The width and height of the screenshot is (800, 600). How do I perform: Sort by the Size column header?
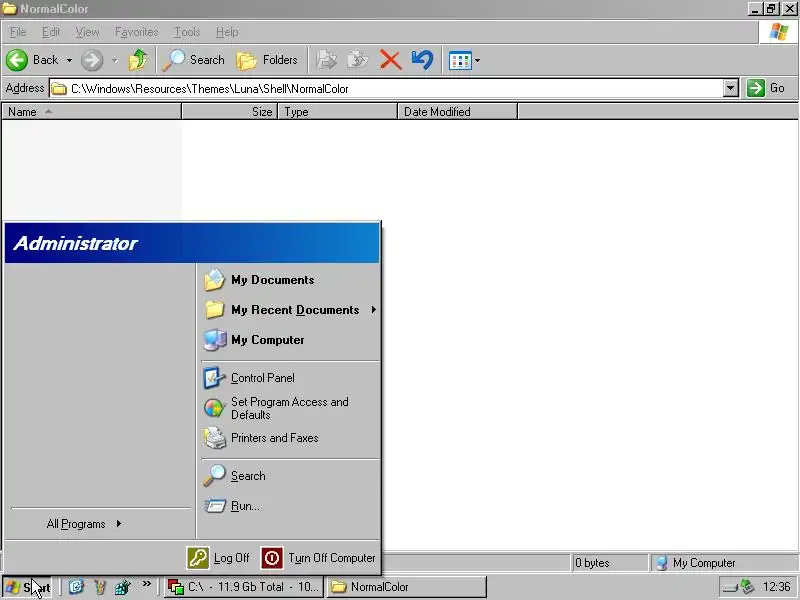[230, 112]
